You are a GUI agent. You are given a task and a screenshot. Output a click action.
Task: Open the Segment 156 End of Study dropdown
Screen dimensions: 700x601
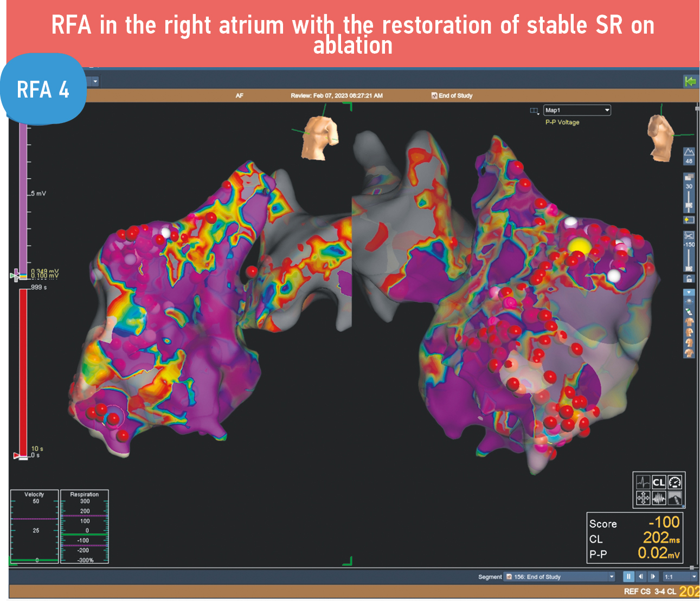pyautogui.click(x=560, y=577)
